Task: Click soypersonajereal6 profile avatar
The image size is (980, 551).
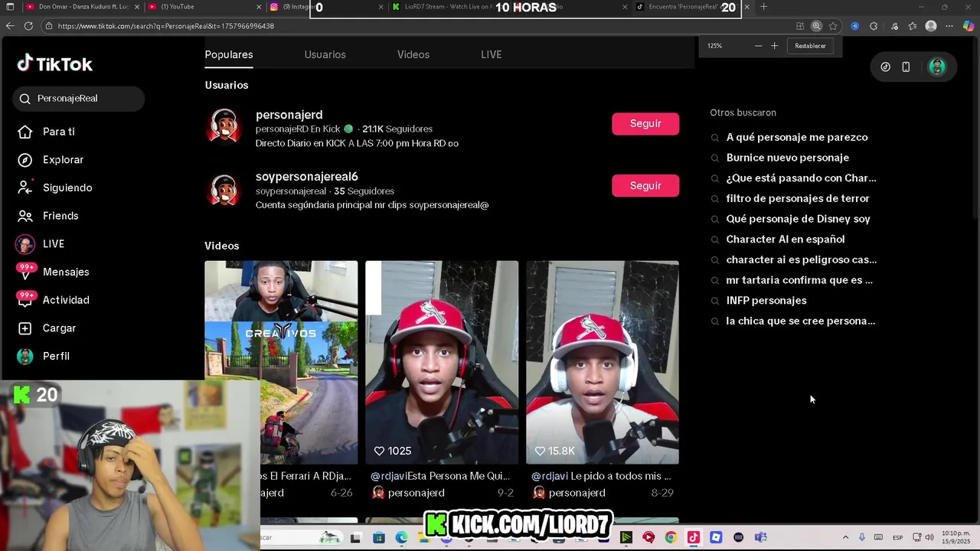Action: 224,188
